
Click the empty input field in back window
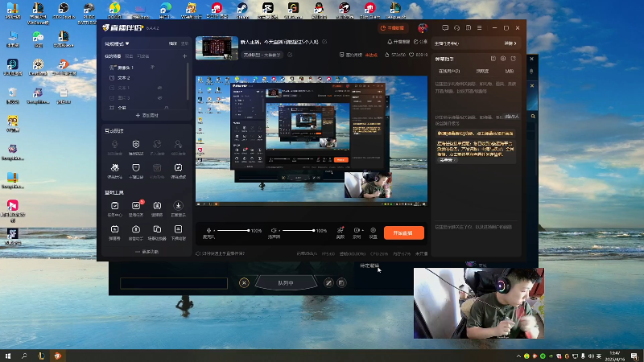pyautogui.click(x=174, y=283)
